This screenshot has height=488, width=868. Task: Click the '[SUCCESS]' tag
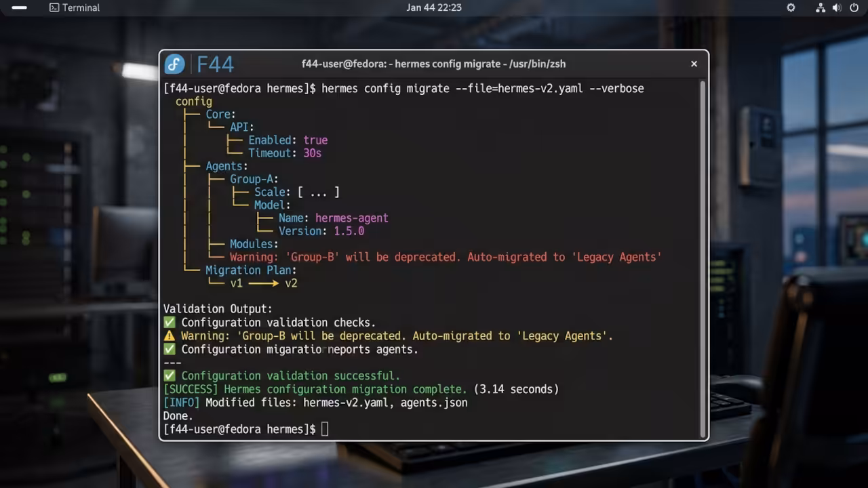pyautogui.click(x=191, y=389)
